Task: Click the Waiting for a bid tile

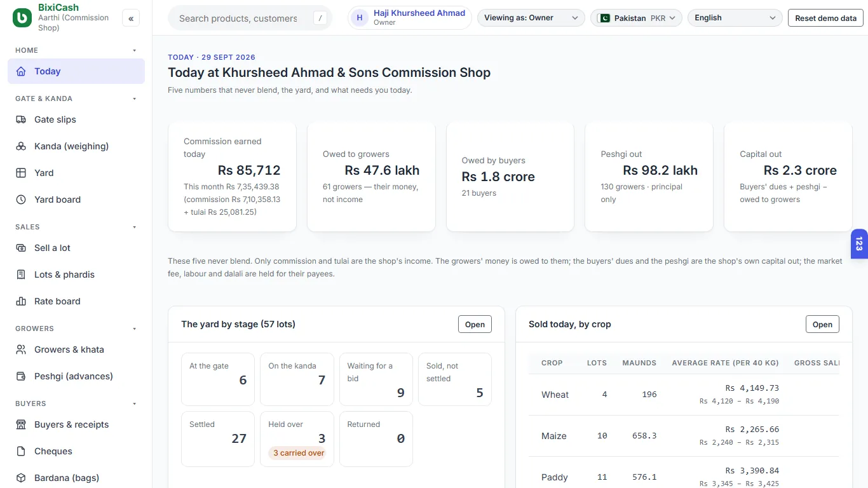Action: [376, 379]
